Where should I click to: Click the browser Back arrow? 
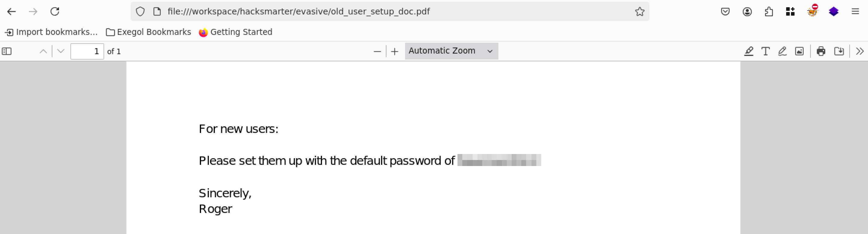coord(11,11)
